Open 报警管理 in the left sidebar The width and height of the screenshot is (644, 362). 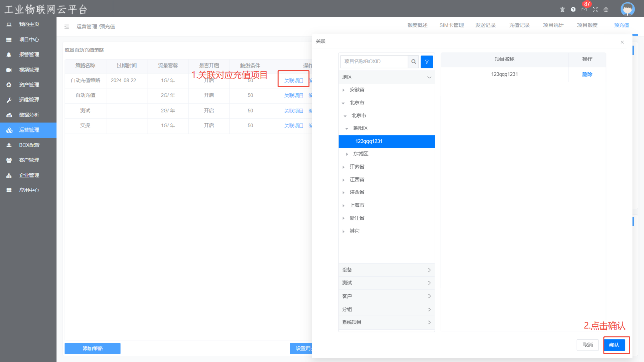click(29, 54)
